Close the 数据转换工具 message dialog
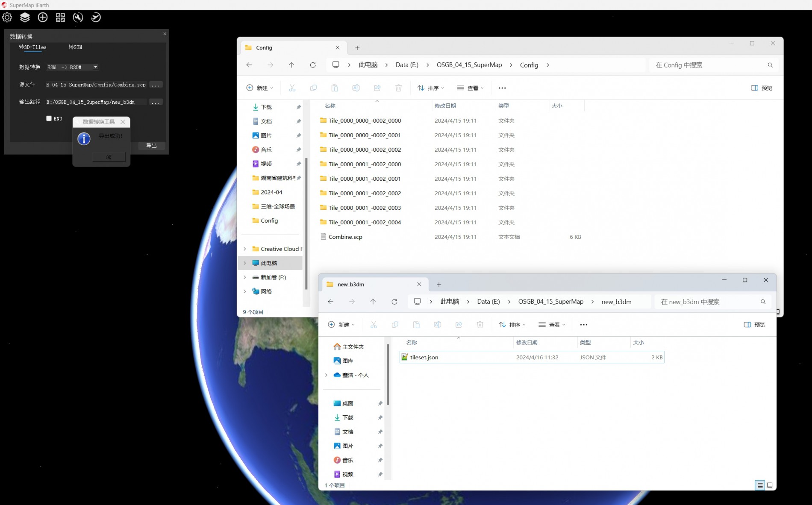Screen dimensions: 812x505 pyautogui.click(x=123, y=122)
